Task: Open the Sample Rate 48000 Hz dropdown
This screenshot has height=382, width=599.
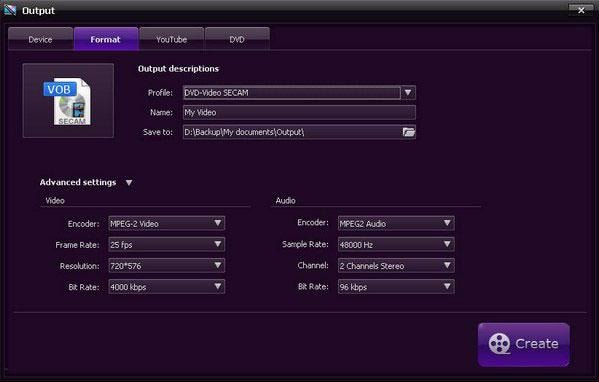Action: [x=396, y=244]
